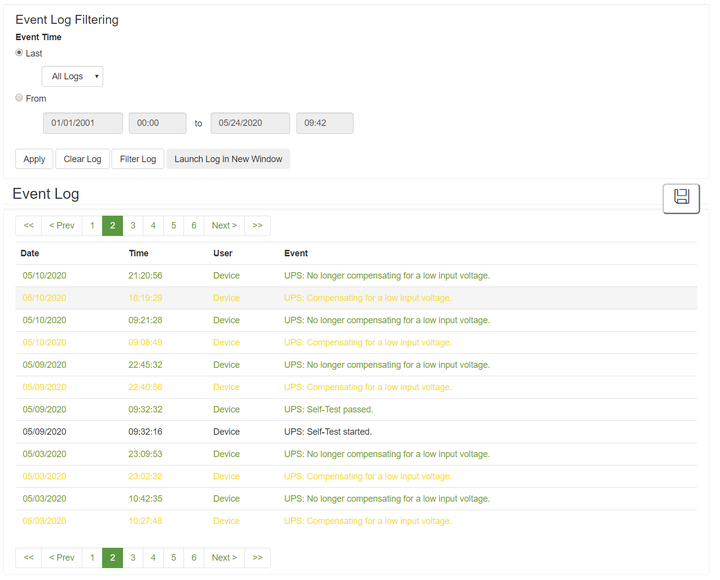This screenshot has height=580, width=720.
Task: Click the Clear Log button
Action: point(83,159)
